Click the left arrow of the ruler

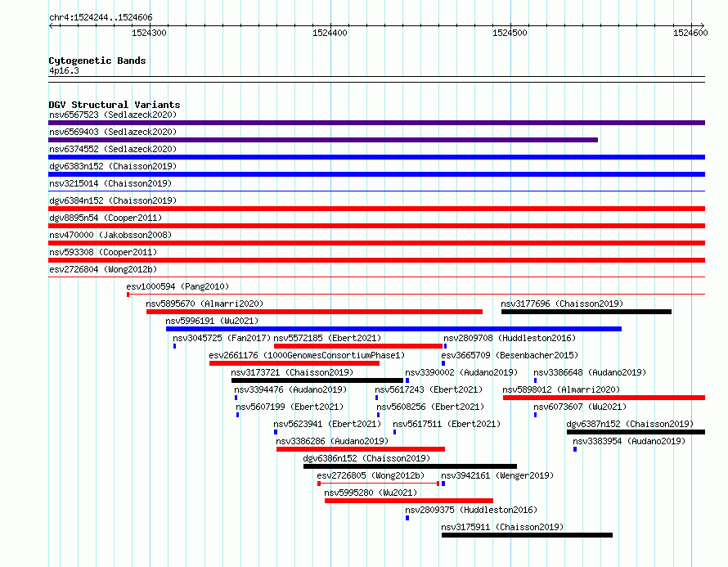click(52, 26)
